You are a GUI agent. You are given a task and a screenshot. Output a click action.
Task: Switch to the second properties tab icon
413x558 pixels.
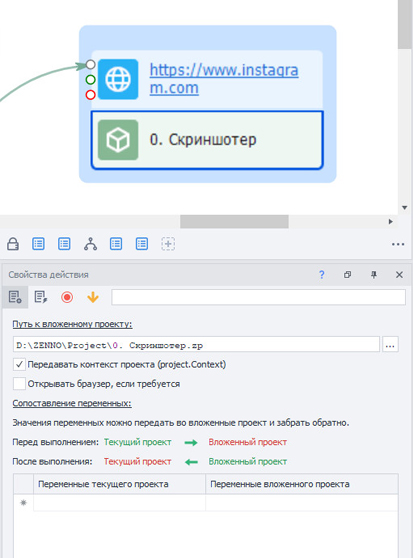point(41,297)
